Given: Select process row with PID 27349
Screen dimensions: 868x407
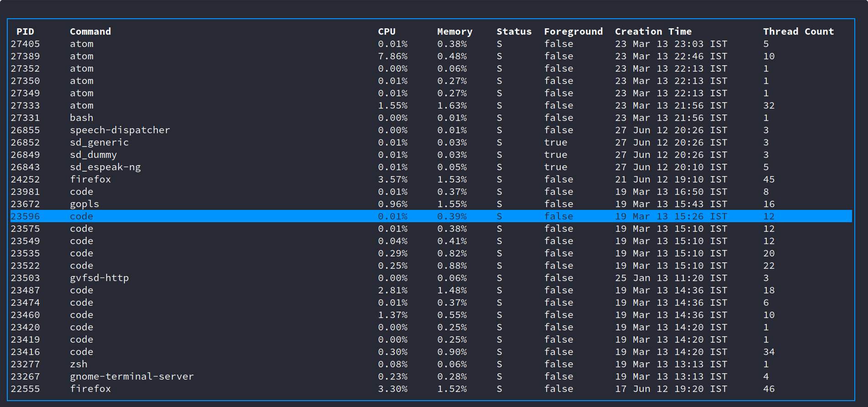Looking at the screenshot, I should (431, 93).
